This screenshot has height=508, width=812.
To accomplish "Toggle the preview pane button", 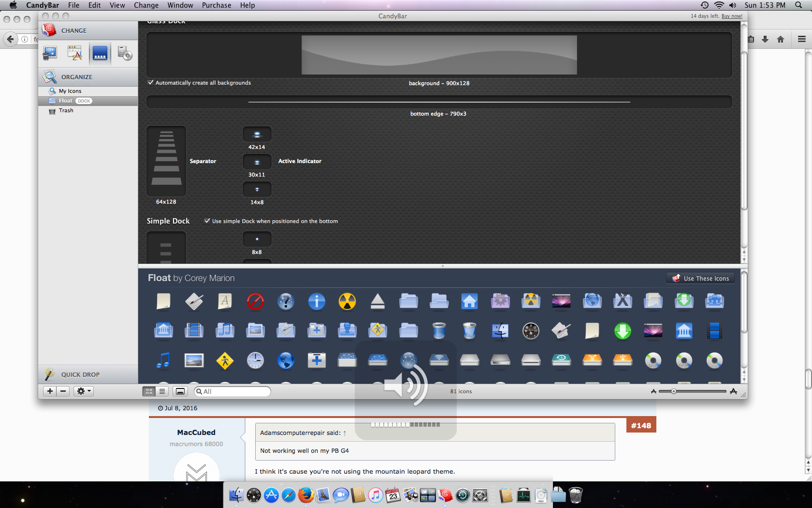I will (180, 391).
